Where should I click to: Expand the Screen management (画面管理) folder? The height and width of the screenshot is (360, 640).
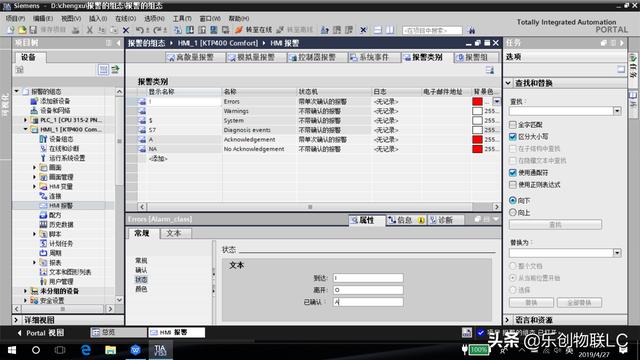(35, 177)
